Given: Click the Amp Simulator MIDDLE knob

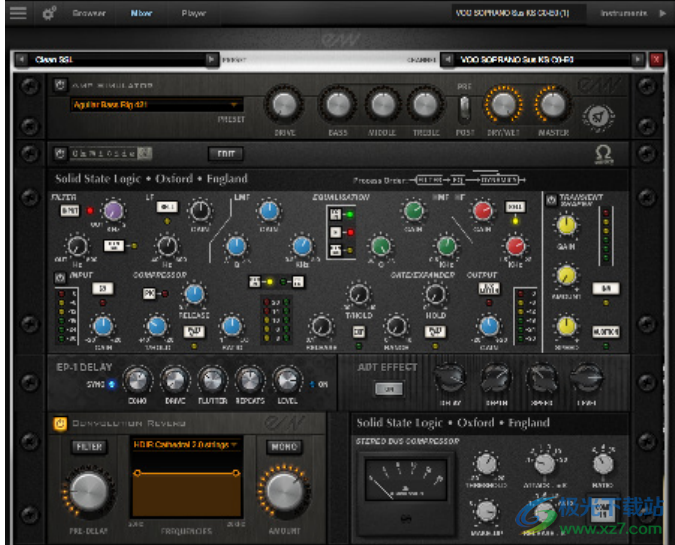Looking at the screenshot, I should tap(382, 105).
